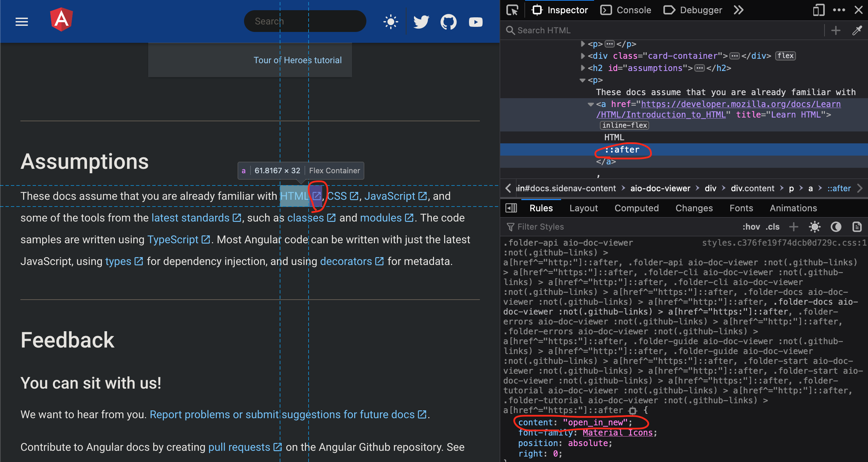Image resolution: width=868 pixels, height=462 pixels.
Task: Open the Computed tab
Action: click(637, 208)
